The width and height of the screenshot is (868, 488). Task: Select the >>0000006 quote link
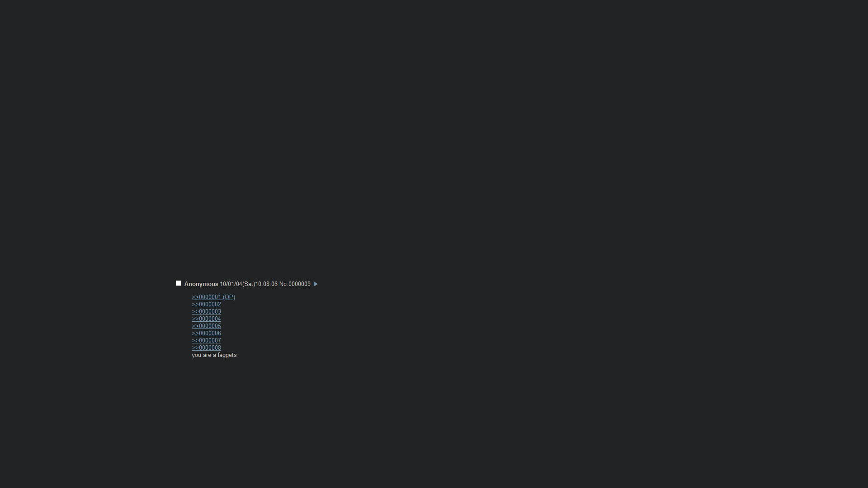point(206,333)
